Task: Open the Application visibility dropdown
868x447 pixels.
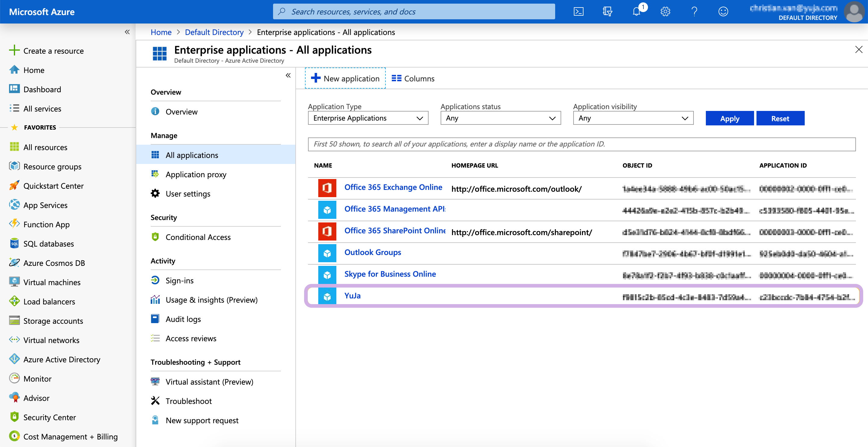Action: pyautogui.click(x=633, y=118)
